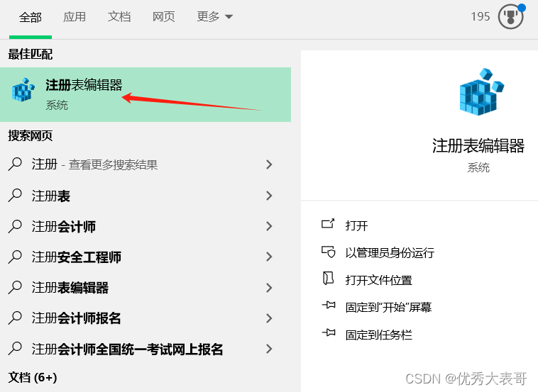Viewport: 538px width, 392px height.
Task: Click the pin icon next to 固定到任务栏
Action: pos(329,332)
